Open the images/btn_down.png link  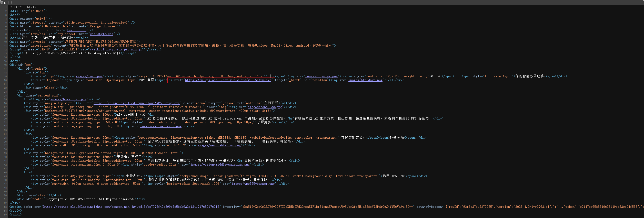click(x=365, y=80)
